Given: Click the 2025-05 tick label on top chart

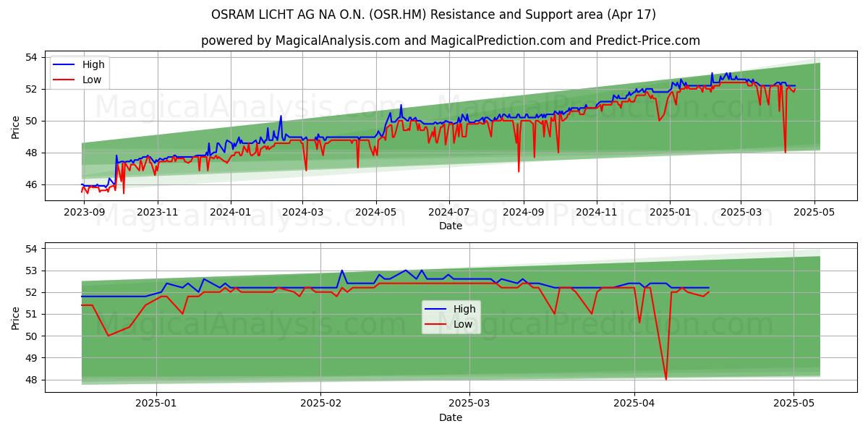Looking at the screenshot, I should tap(814, 213).
